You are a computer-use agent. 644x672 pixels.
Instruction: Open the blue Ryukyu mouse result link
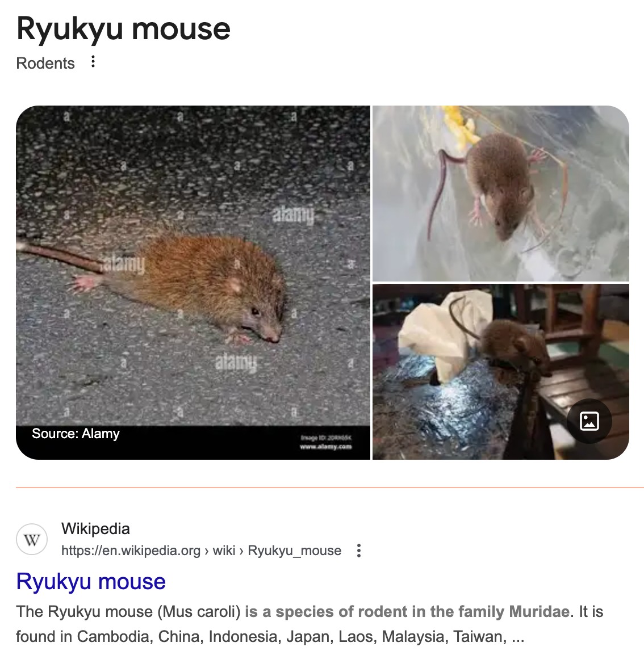[91, 581]
